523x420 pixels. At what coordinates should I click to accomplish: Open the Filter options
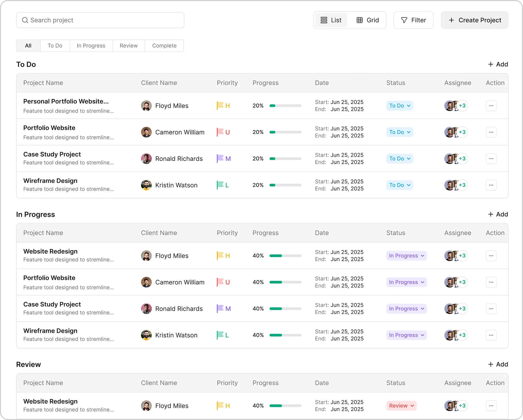click(413, 20)
